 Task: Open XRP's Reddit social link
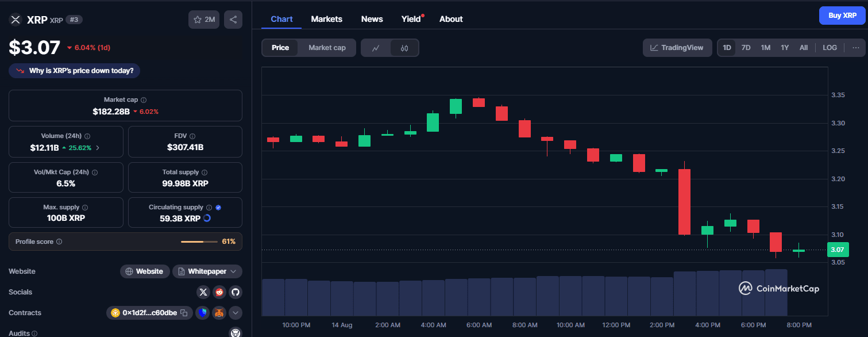coord(219,292)
